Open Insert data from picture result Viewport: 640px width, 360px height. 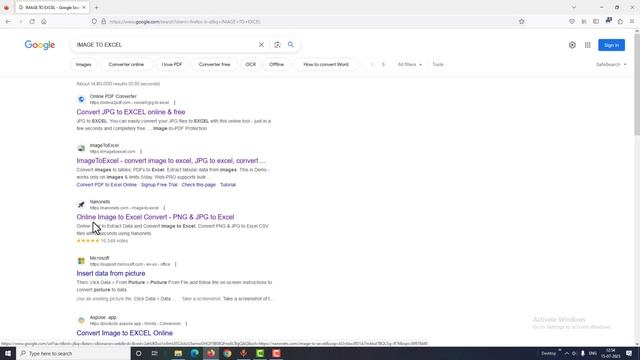pyautogui.click(x=111, y=273)
